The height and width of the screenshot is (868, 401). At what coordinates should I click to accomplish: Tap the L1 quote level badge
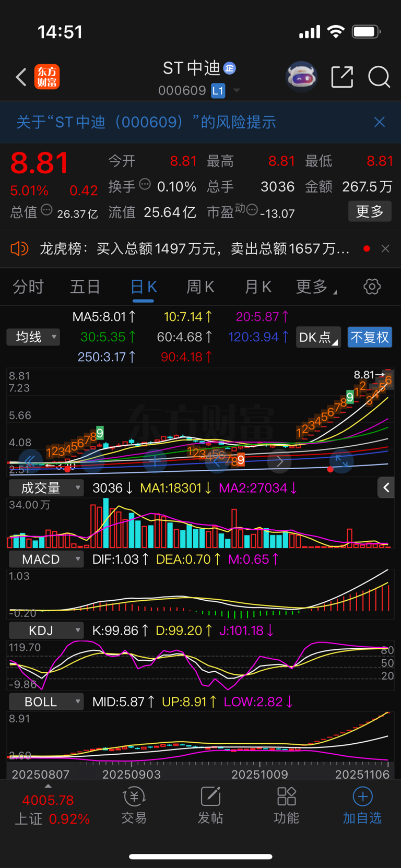(x=218, y=91)
